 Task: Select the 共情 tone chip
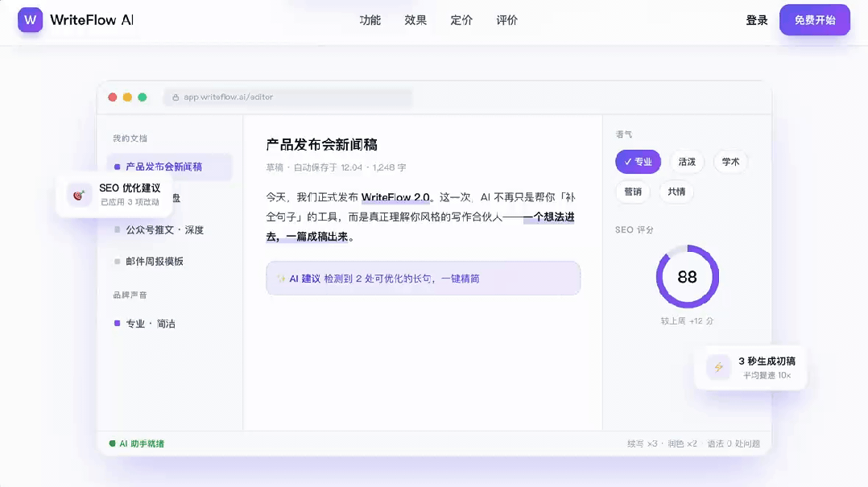(x=676, y=192)
